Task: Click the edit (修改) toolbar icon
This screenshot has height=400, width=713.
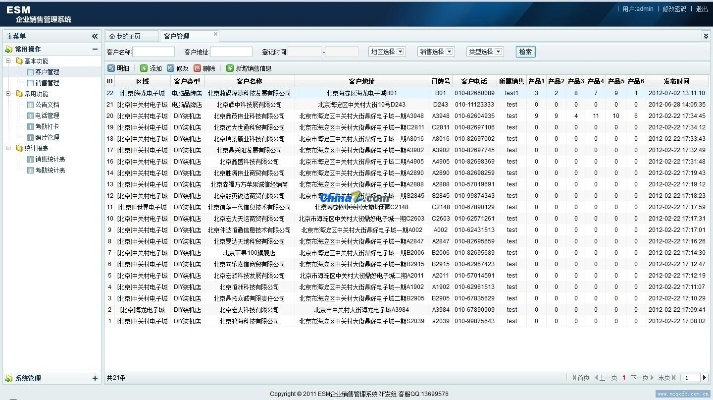Action: coord(171,68)
